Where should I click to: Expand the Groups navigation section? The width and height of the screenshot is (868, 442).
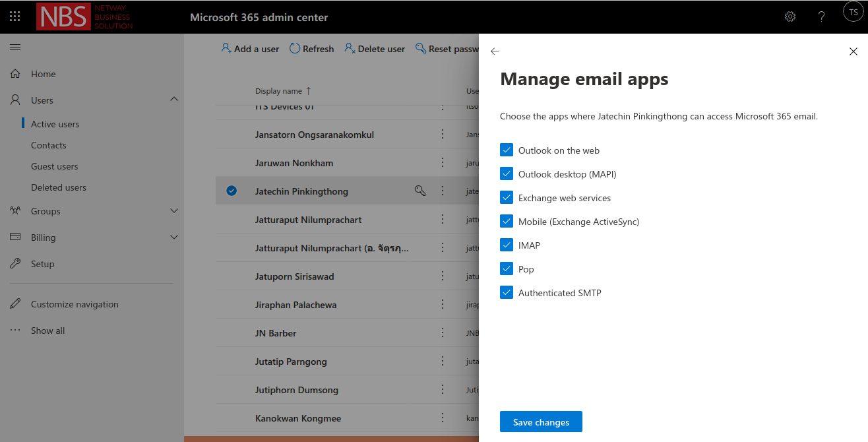pos(174,211)
